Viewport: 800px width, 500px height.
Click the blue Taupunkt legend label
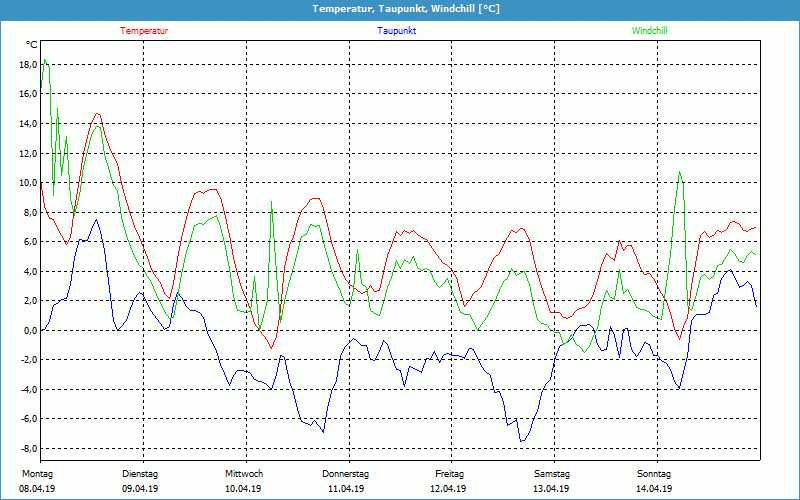click(x=396, y=31)
